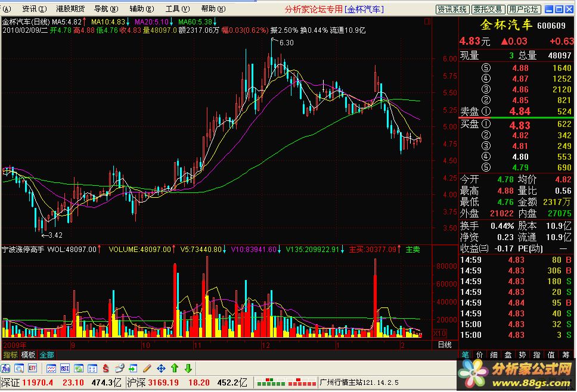Select the 筹 chip distribution tab

pyautogui.click(x=566, y=354)
